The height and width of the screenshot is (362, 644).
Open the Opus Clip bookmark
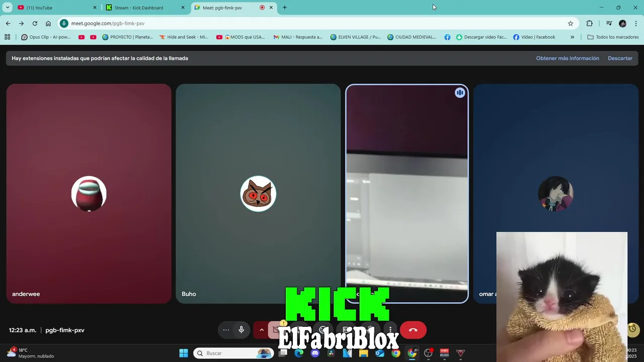coord(46,37)
